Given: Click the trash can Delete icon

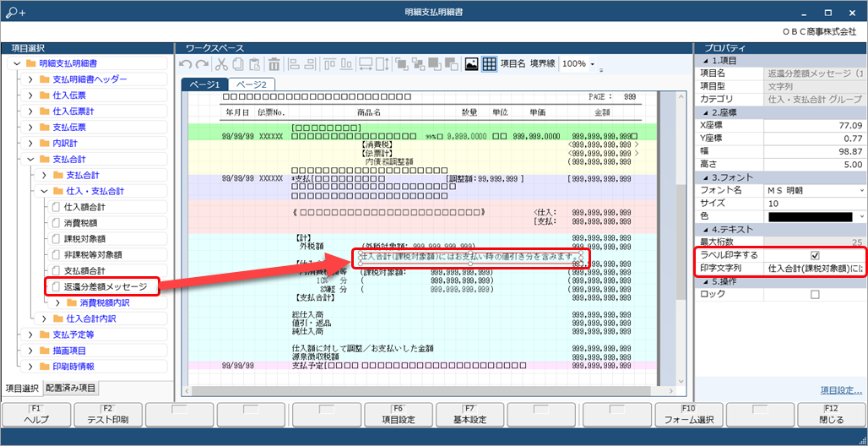Looking at the screenshot, I should (274, 64).
